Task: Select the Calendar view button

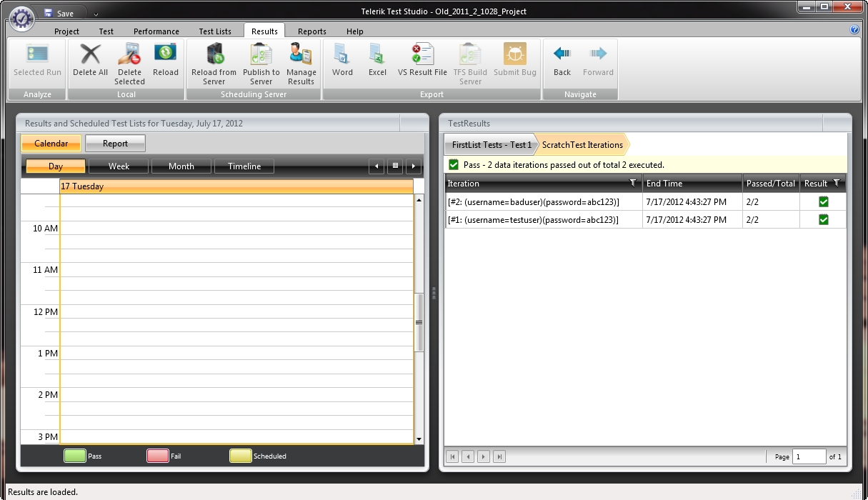Action: click(51, 144)
